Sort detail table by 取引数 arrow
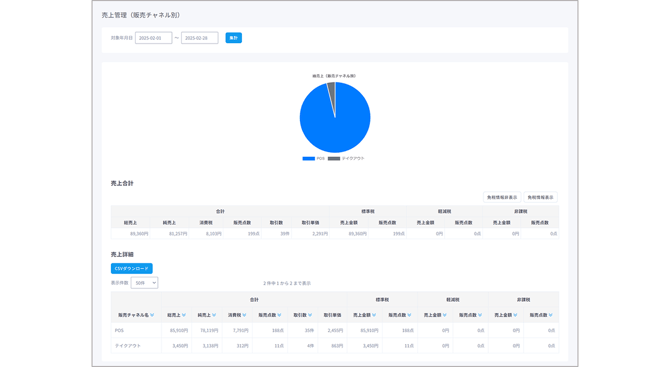The image size is (670, 367). pos(310,315)
